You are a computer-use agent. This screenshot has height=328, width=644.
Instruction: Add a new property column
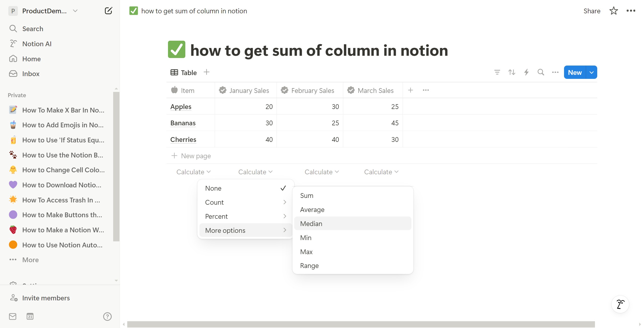pyautogui.click(x=410, y=90)
